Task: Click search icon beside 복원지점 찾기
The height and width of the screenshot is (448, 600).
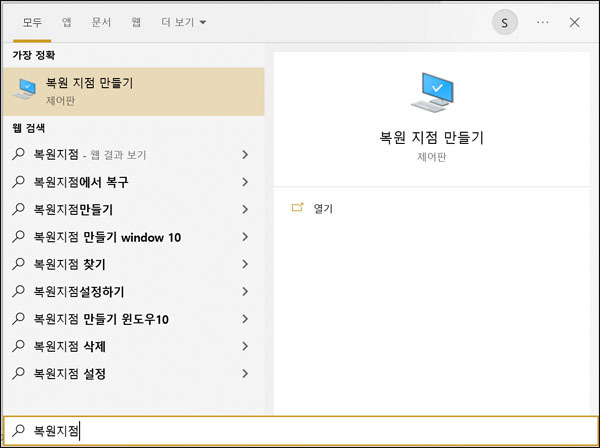Action: (18, 264)
